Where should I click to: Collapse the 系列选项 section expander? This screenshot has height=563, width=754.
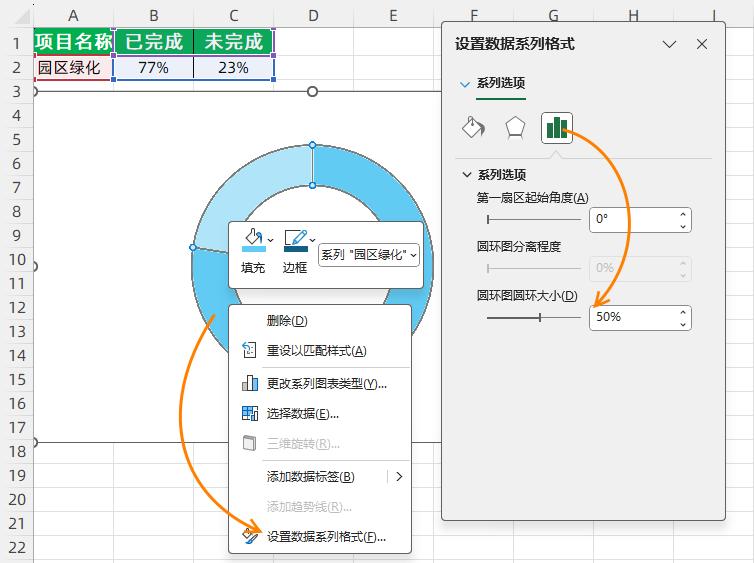(x=467, y=174)
